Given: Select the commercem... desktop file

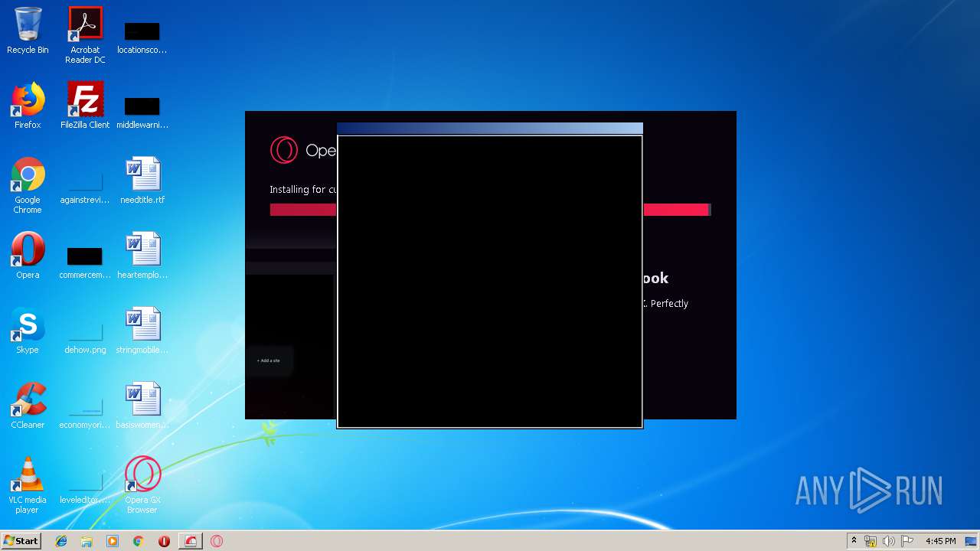Looking at the screenshot, I should (85, 262).
